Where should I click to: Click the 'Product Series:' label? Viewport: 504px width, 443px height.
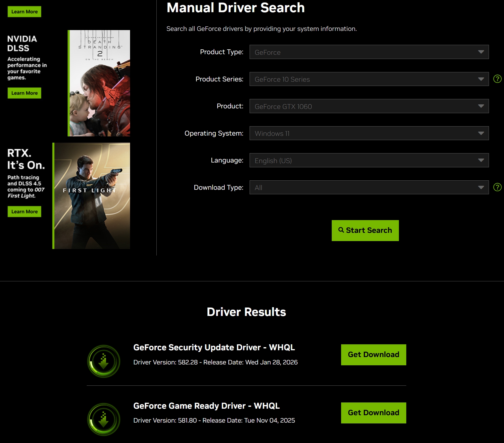pyautogui.click(x=220, y=79)
